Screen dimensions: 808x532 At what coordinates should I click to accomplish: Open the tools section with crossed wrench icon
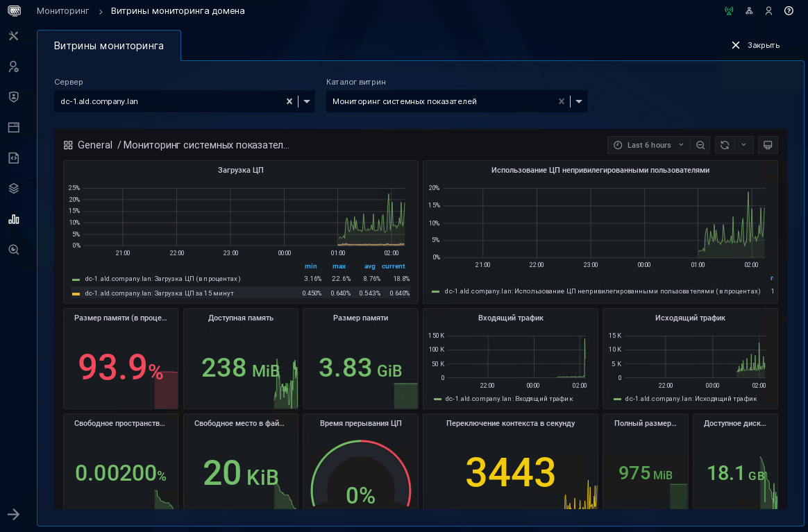point(14,35)
